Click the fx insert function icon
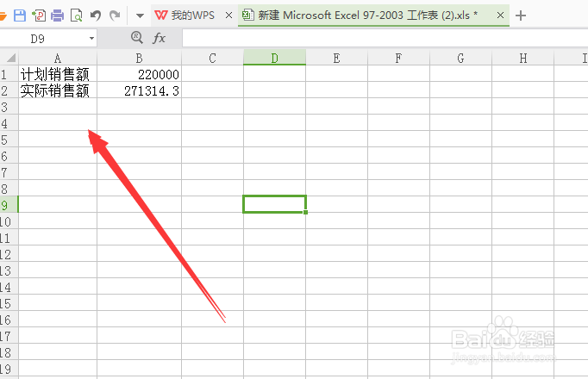 (159, 38)
